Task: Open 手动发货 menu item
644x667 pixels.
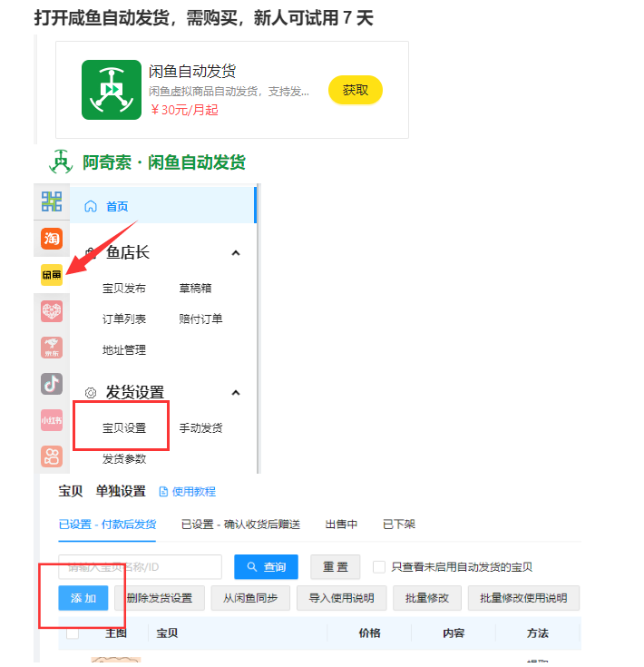Action: (x=200, y=428)
